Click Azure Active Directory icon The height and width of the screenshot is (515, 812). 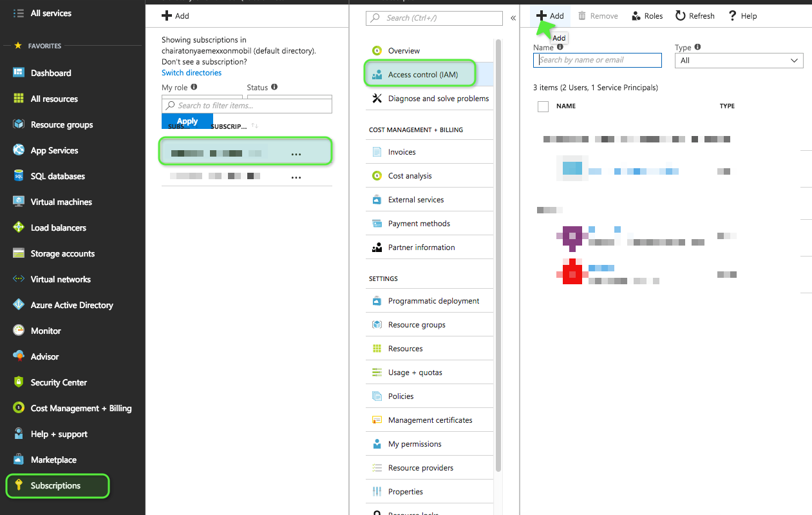coord(19,305)
